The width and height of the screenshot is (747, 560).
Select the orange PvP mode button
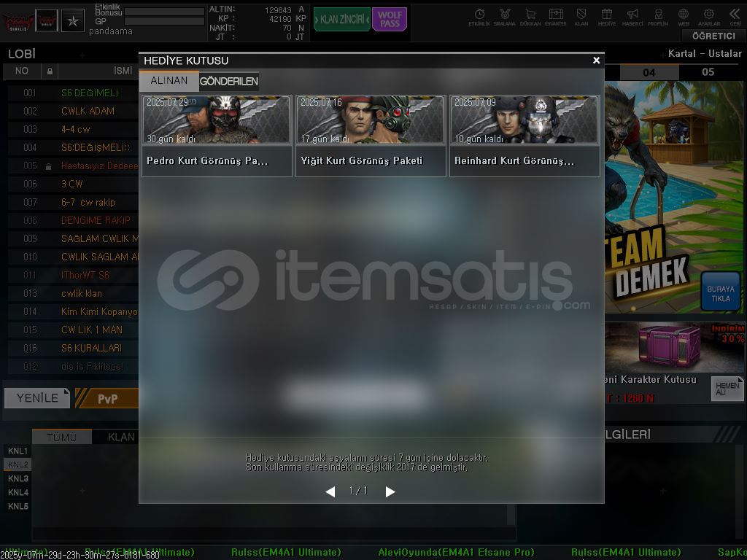coord(107,399)
